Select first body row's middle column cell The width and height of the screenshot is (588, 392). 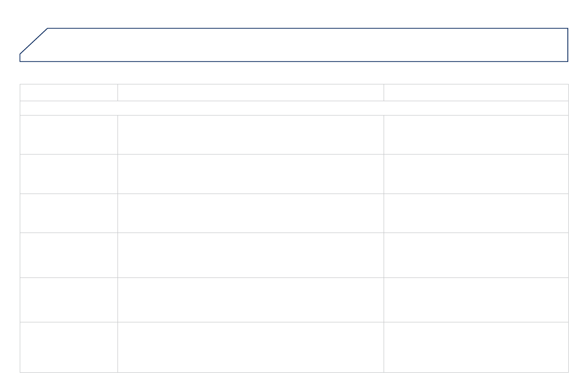250,135
